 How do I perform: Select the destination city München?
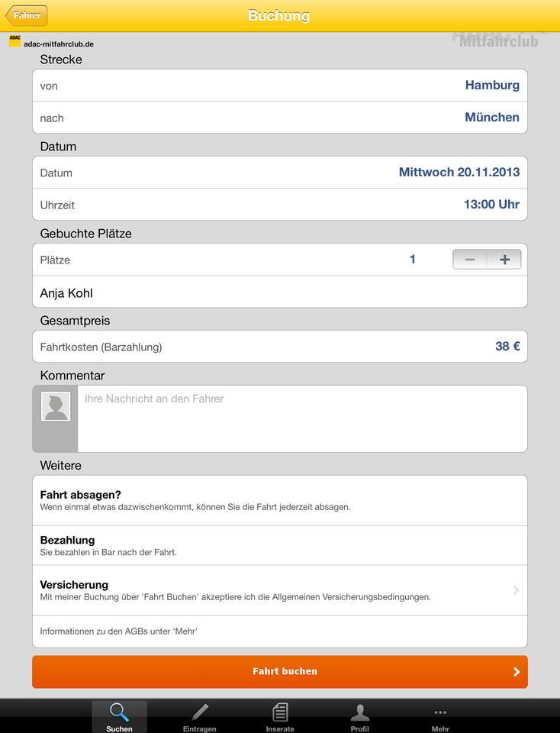[x=492, y=118]
